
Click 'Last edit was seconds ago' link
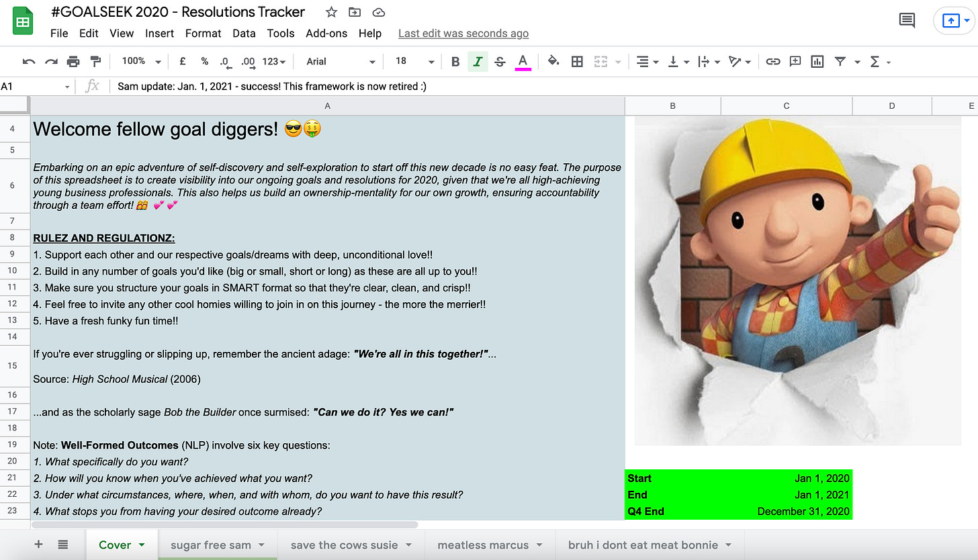(x=463, y=34)
